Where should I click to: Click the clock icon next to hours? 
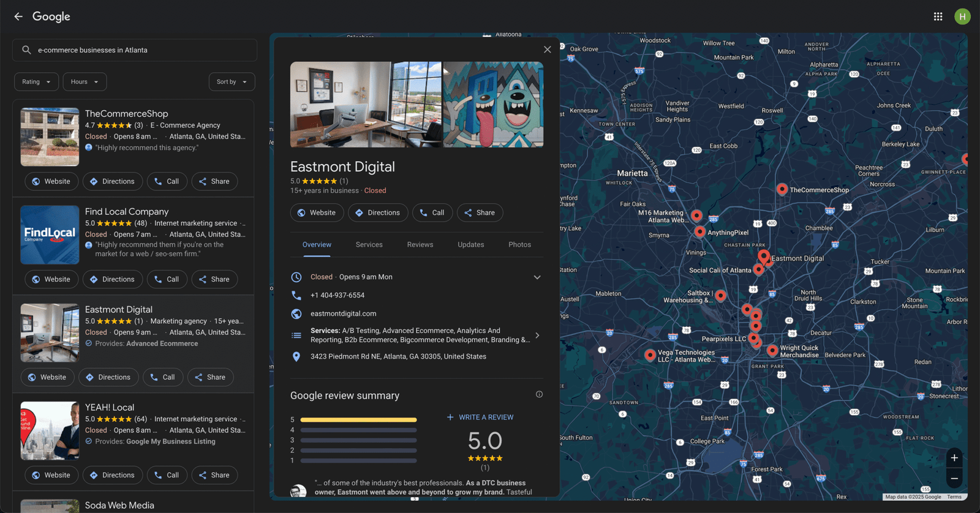click(x=296, y=277)
